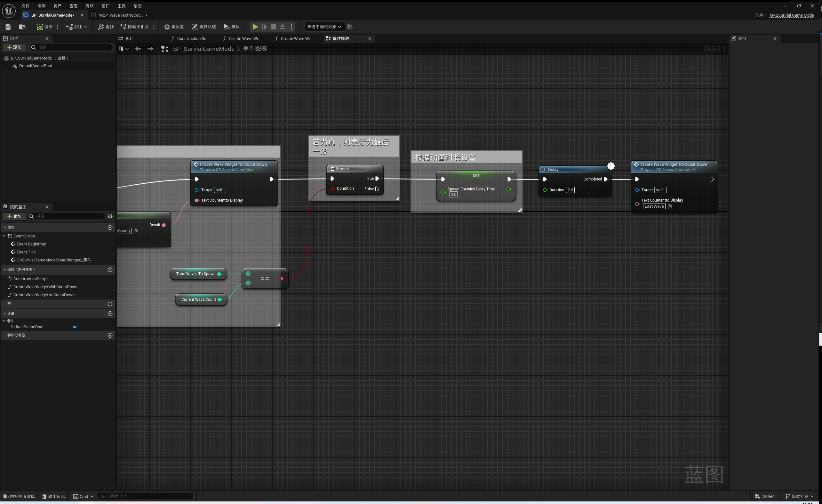Click the Delay node Duration value field
Viewport: 822px width, 504px height.
570,190
